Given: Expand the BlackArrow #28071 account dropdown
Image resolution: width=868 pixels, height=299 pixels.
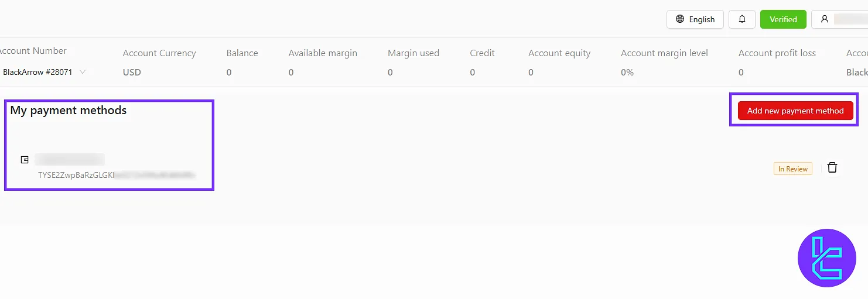Looking at the screenshot, I should pos(83,72).
